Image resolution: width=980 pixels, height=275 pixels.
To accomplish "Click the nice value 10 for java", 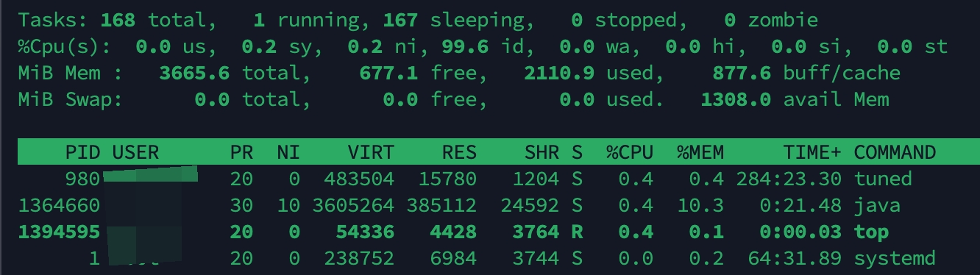I will (288, 205).
